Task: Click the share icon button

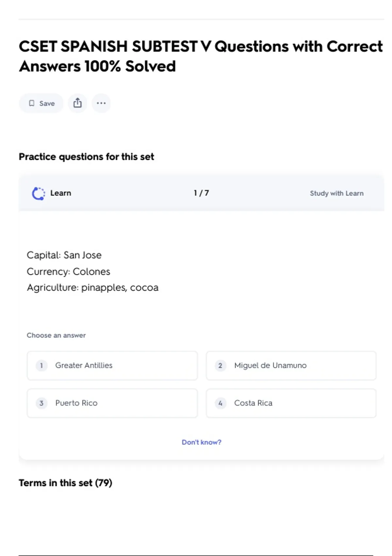Action: 77,103
